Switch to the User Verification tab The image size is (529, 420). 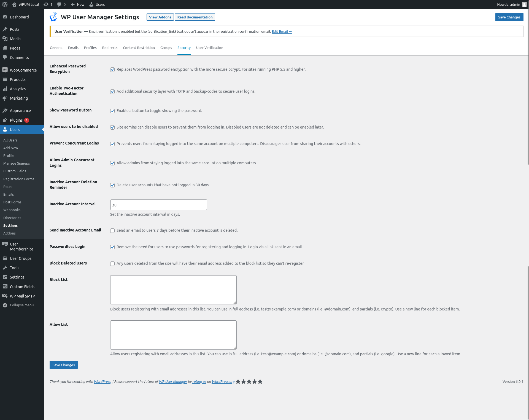(209, 48)
